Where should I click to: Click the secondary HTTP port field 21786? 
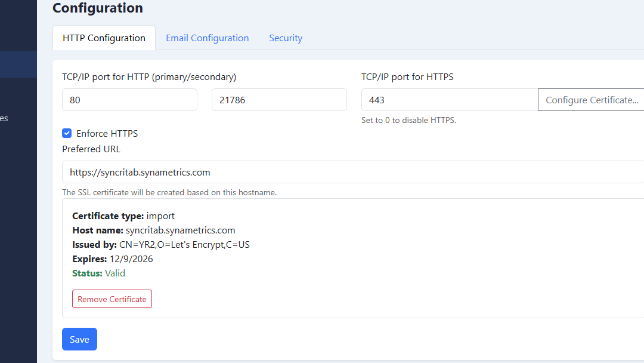[279, 100]
